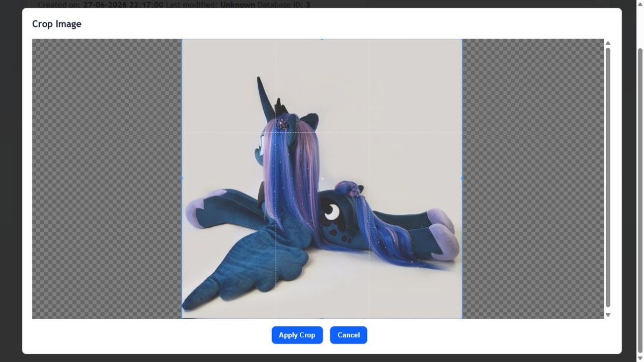Click the bottom edge crop handle

322,318
